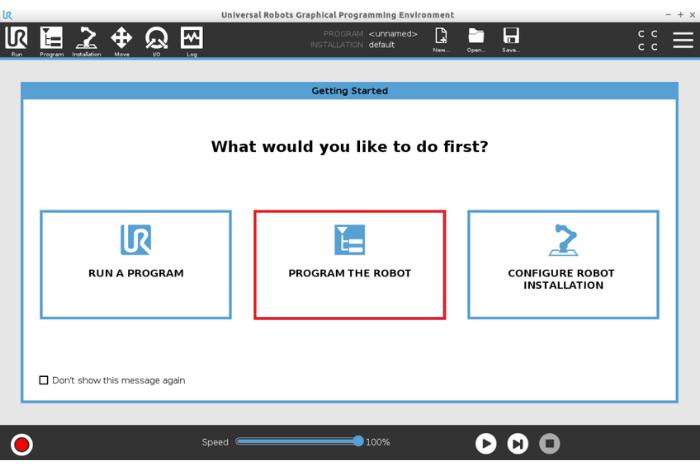Image resolution: width=700 pixels, height=470 pixels.
Task: Choose Configure Robot Installation tile
Action: (563, 264)
